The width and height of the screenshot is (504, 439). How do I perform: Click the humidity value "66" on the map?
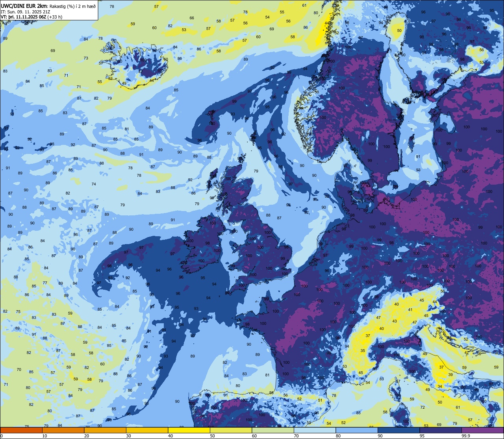(x=192, y=18)
